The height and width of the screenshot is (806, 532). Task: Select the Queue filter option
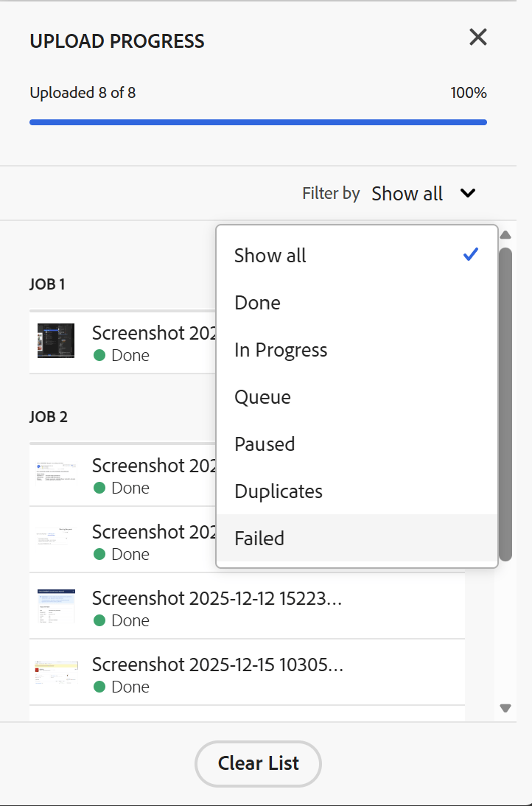click(262, 396)
